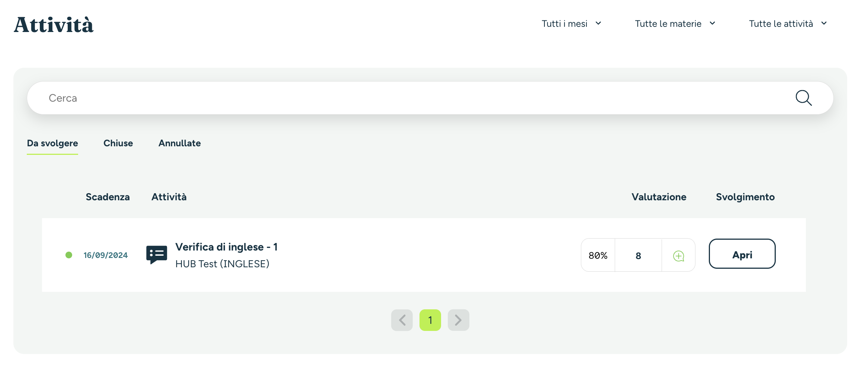
Task: Click the 16/09/2024 due date
Action: click(x=106, y=255)
